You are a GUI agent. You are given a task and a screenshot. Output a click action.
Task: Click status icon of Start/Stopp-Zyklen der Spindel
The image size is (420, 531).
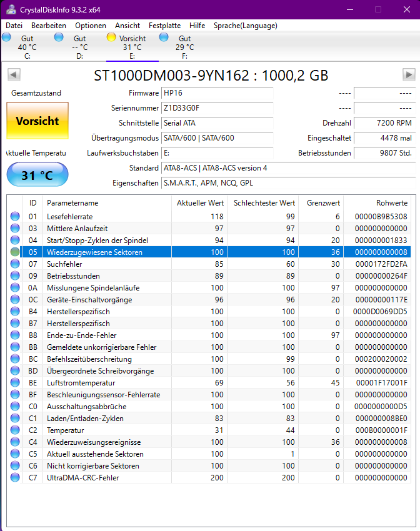click(15, 240)
